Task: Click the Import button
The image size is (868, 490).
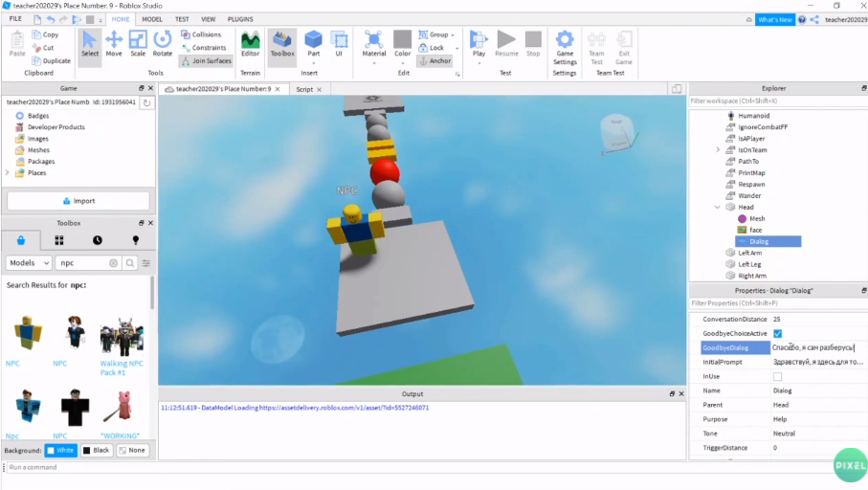Action: [78, 201]
